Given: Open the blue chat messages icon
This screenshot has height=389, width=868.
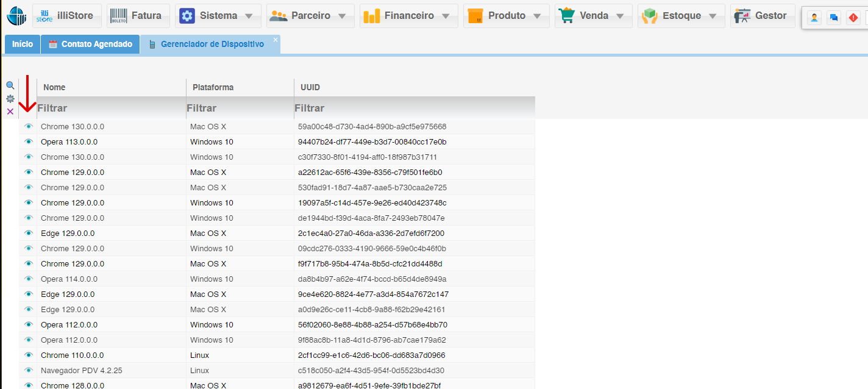Looking at the screenshot, I should (x=833, y=17).
